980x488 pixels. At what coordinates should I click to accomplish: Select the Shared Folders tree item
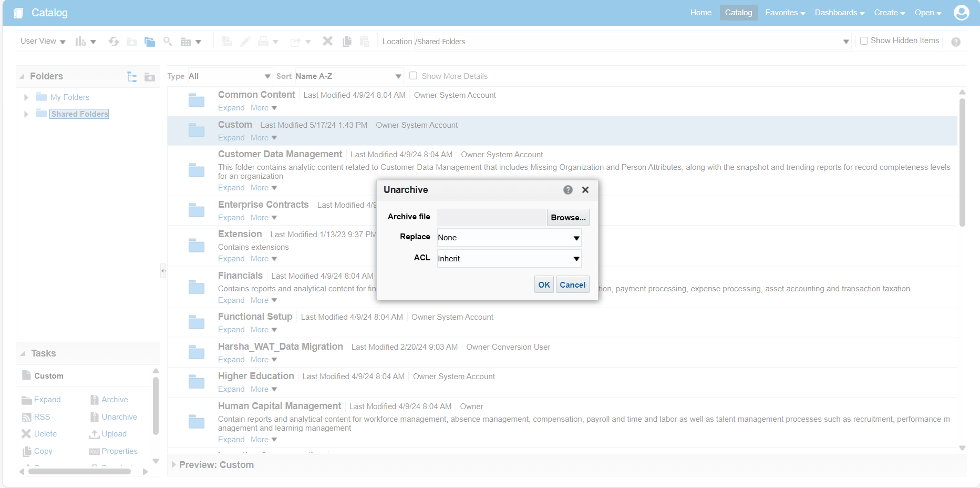[80, 114]
